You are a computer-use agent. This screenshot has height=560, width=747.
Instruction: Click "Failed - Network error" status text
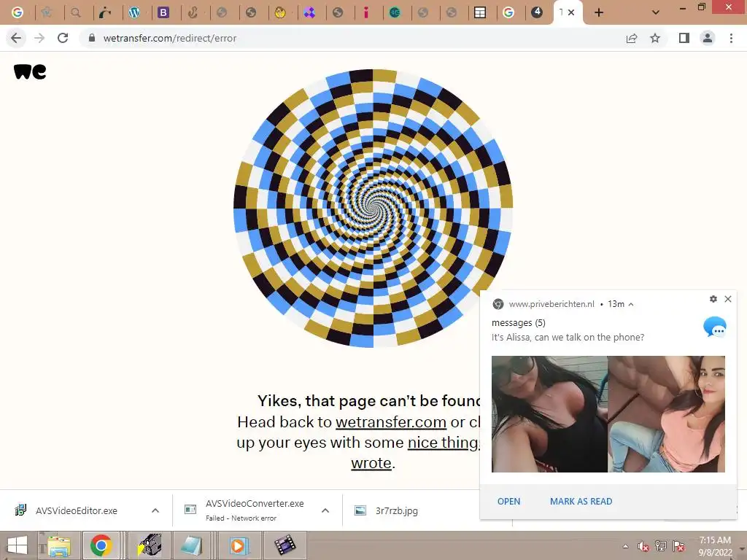[241, 518]
